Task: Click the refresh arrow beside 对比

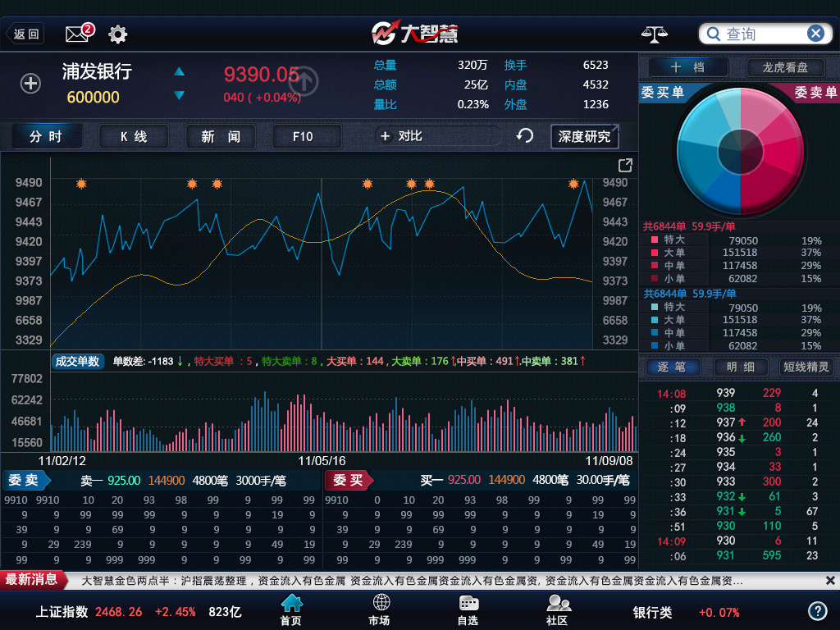Action: click(x=525, y=136)
